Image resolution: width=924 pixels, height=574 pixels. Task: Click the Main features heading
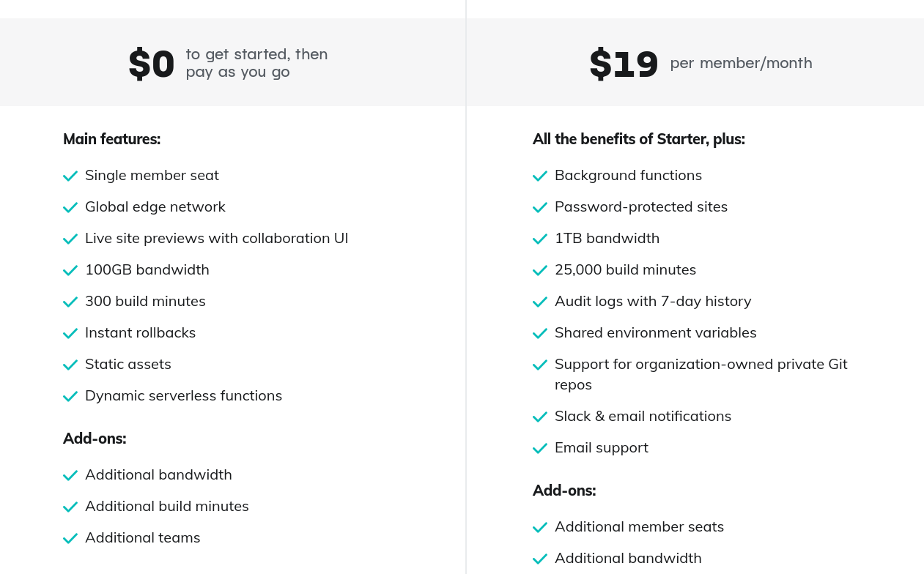111,139
